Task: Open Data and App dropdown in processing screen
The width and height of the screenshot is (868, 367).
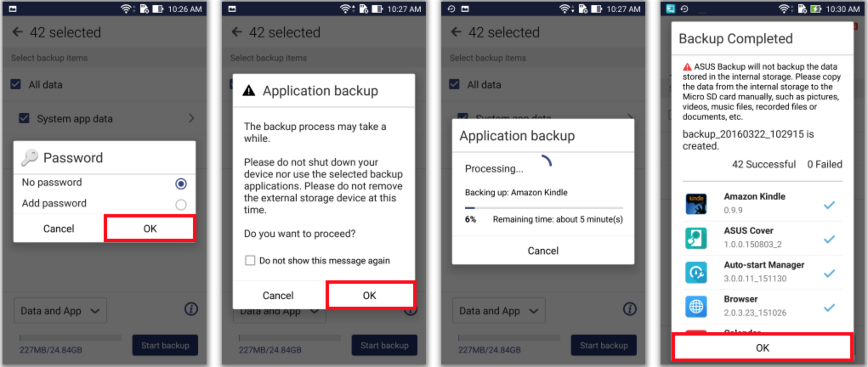Action: 499,311
